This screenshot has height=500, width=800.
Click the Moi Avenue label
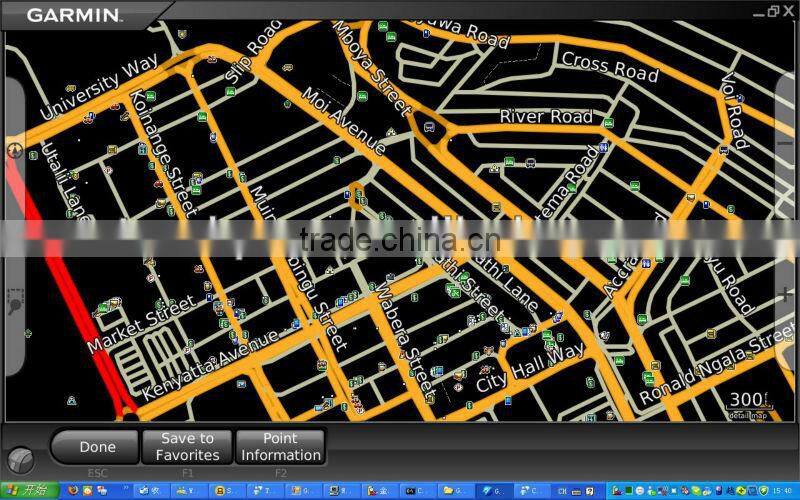(344, 120)
